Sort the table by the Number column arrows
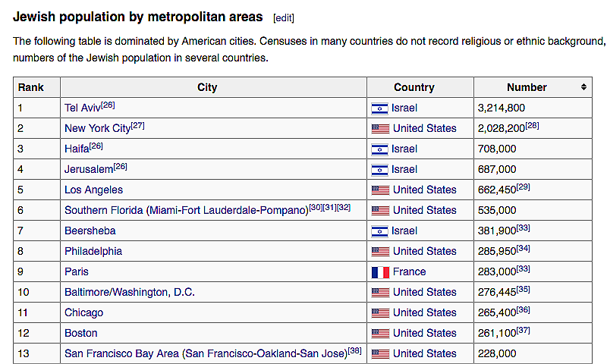607x364 pixels. point(583,87)
